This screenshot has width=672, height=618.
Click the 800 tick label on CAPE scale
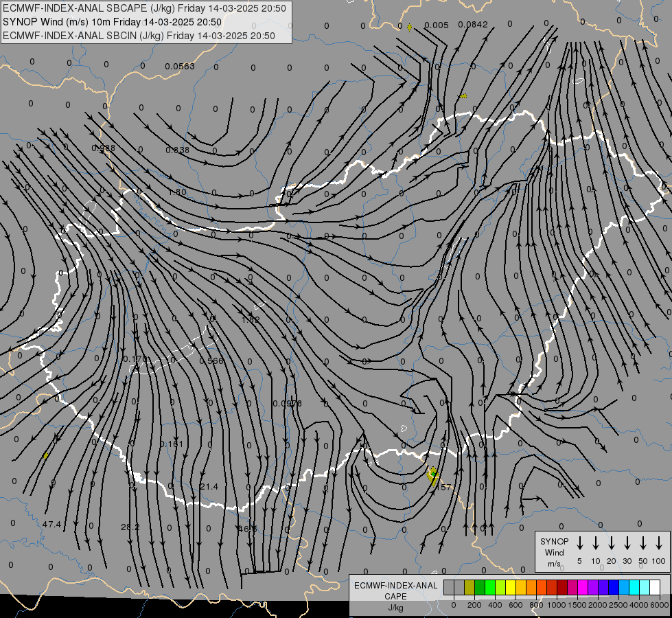point(535,605)
